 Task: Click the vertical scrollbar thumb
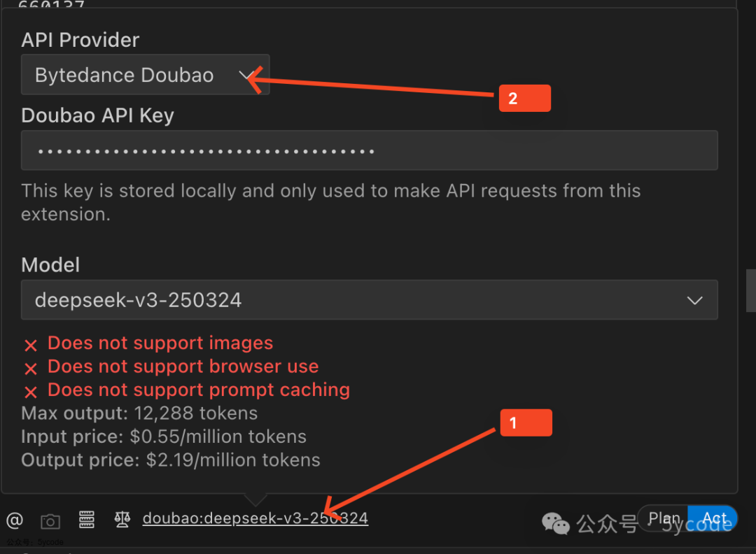tap(750, 290)
